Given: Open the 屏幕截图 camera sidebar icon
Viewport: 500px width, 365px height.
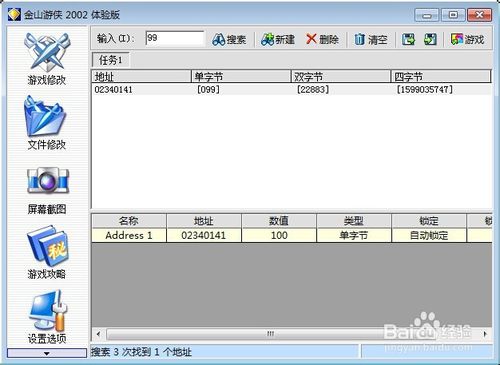Looking at the screenshot, I should tap(47, 190).
